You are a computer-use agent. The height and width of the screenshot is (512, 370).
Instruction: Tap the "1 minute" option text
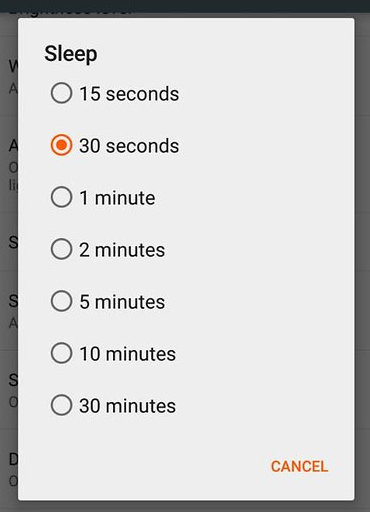117,198
